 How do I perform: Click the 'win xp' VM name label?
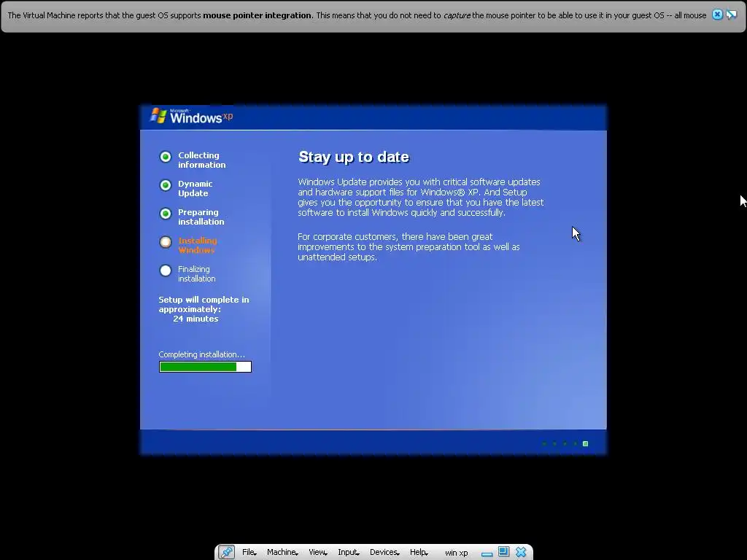pos(457,553)
